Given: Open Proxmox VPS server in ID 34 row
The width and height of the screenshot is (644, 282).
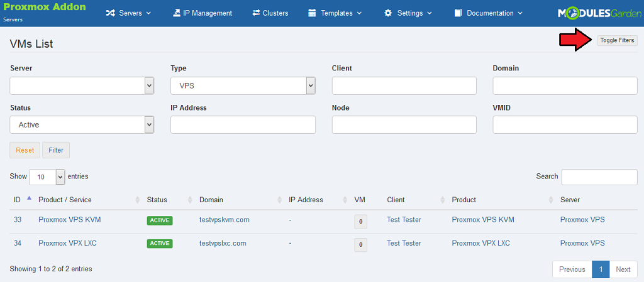Looking at the screenshot, I should (x=582, y=243).
